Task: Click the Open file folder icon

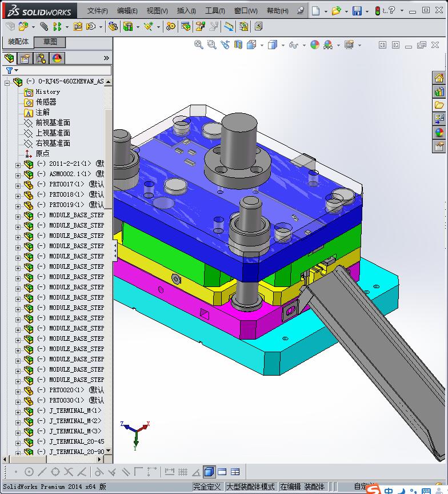Action: pyautogui.click(x=336, y=11)
